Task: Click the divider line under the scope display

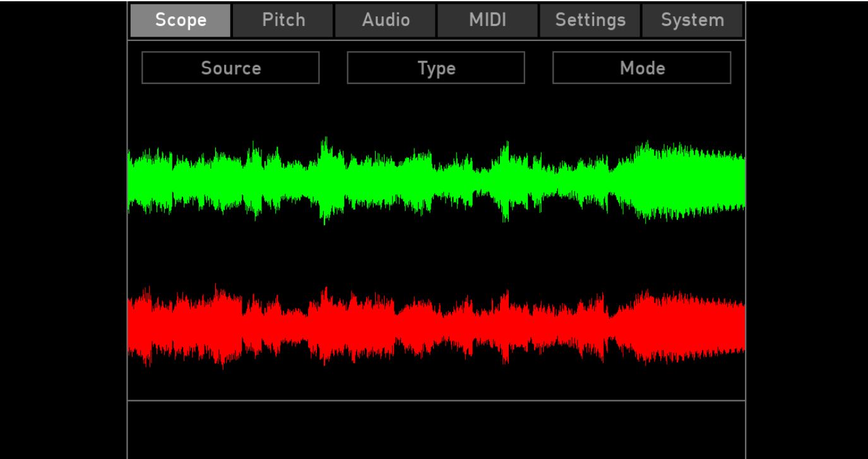Action: click(x=436, y=400)
